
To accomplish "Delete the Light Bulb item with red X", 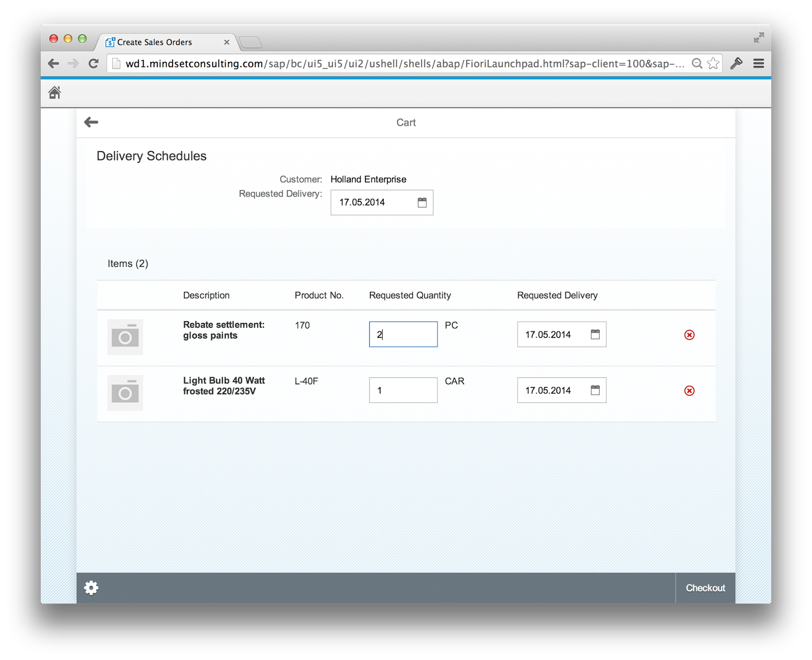I will [689, 391].
